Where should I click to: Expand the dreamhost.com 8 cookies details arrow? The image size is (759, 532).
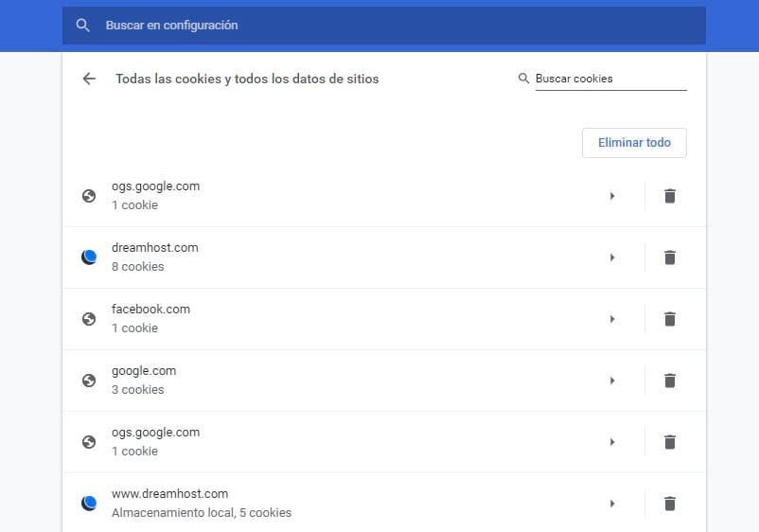(x=612, y=257)
